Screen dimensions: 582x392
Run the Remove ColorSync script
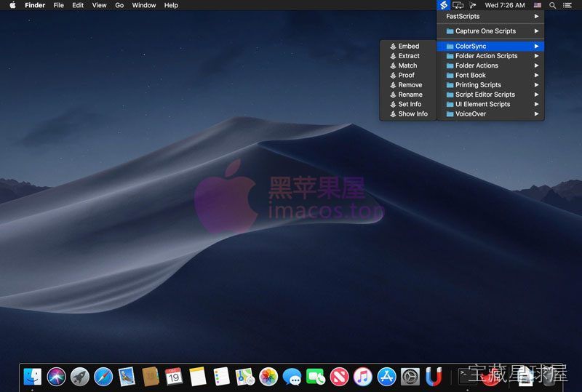click(x=408, y=84)
